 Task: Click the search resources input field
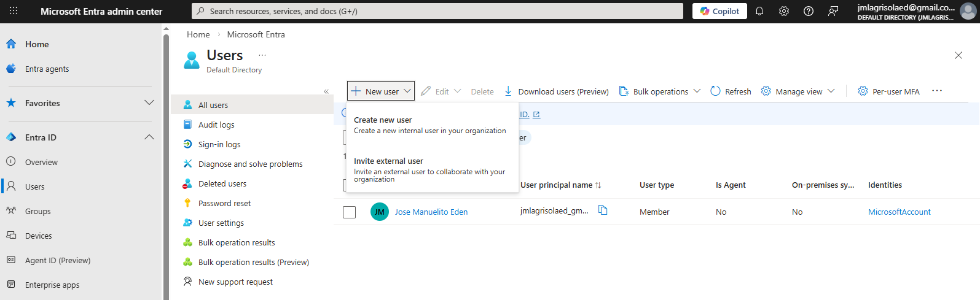point(437,11)
